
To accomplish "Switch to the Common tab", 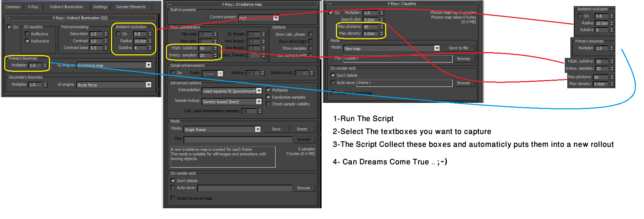I will [13, 7].
